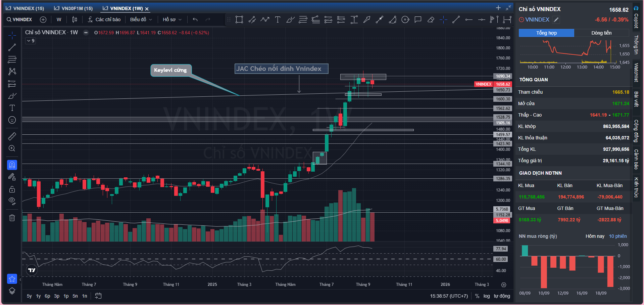Show 10 phiên net buying view
This screenshot has height=305, width=644.
coord(618,236)
